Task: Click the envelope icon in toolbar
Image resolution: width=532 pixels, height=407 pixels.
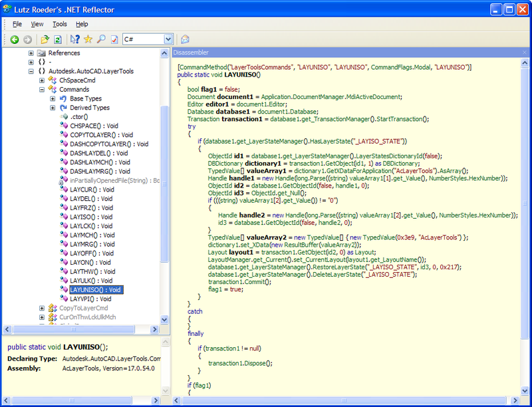Action: (x=185, y=40)
